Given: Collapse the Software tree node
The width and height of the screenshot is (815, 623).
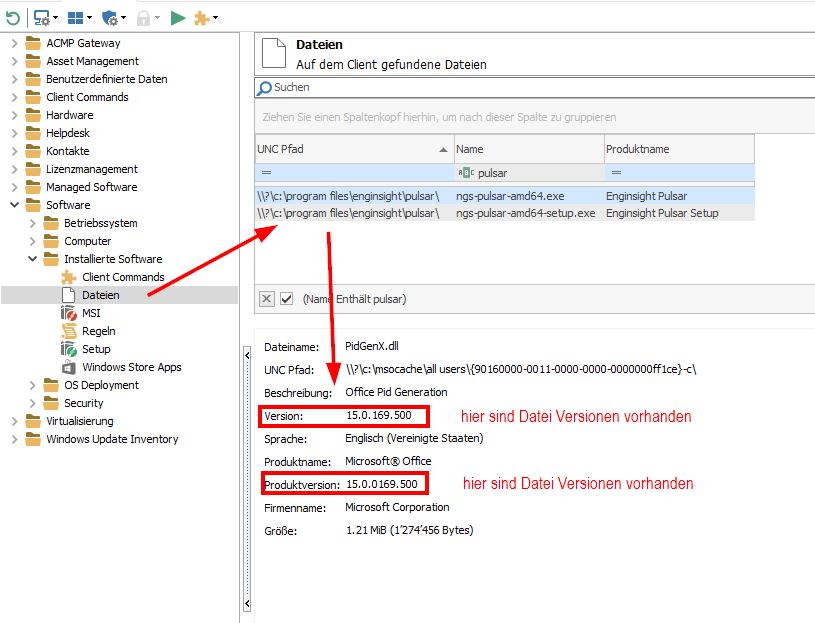Looking at the screenshot, I should (15, 205).
